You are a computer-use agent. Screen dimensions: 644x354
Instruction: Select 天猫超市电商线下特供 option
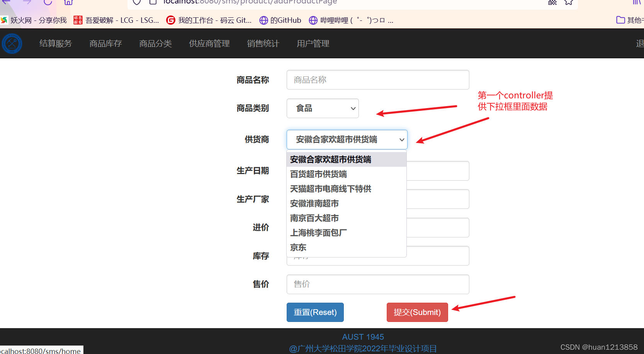[x=347, y=189]
